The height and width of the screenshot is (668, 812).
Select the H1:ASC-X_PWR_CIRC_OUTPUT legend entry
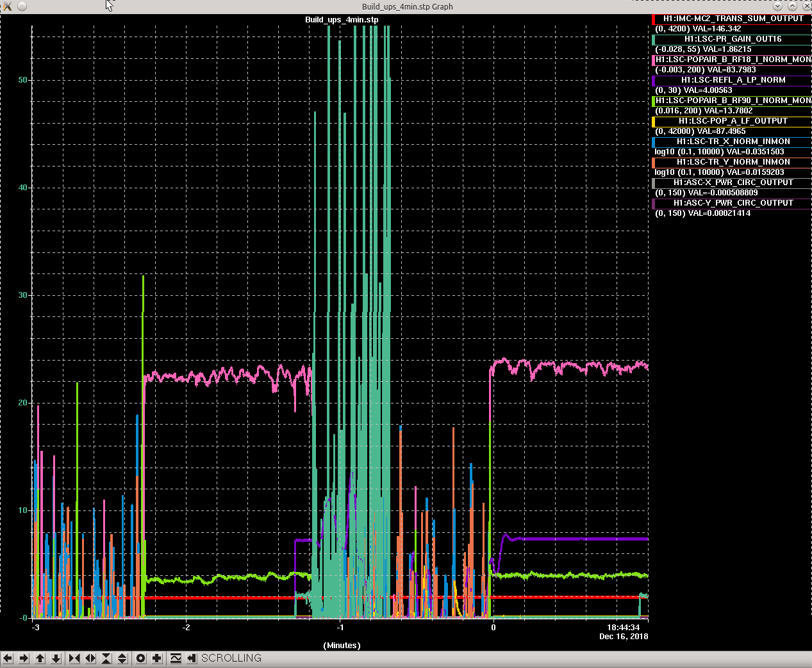(x=732, y=183)
